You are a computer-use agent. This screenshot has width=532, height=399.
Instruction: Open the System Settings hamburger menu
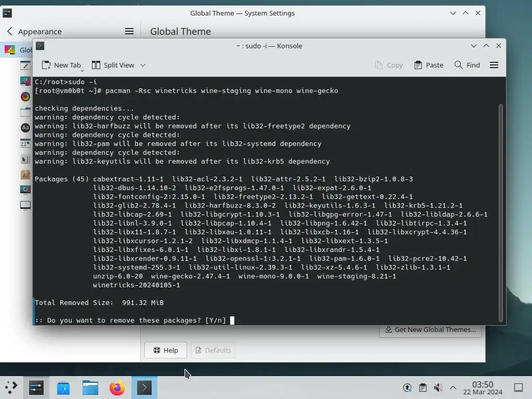(129, 31)
